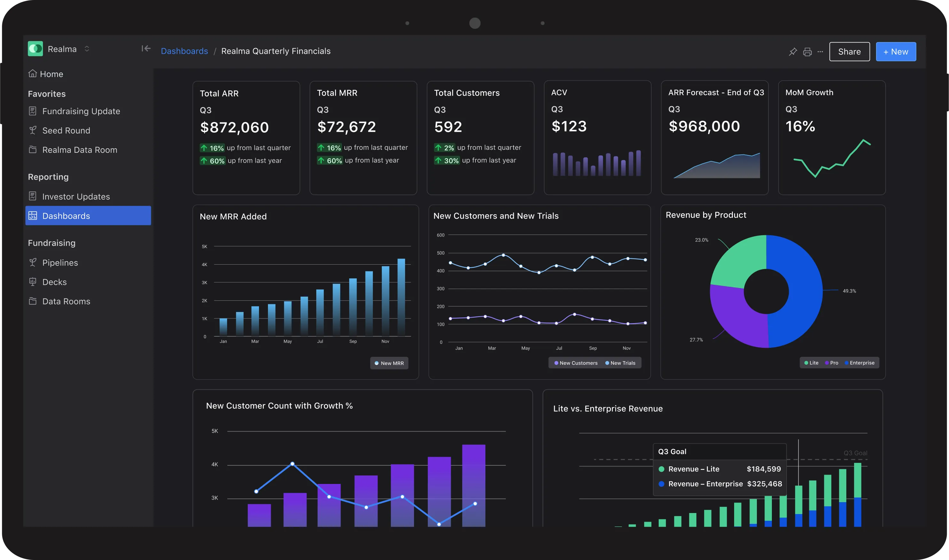This screenshot has height=560, width=949.
Task: Click the + New button
Action: [x=896, y=52]
